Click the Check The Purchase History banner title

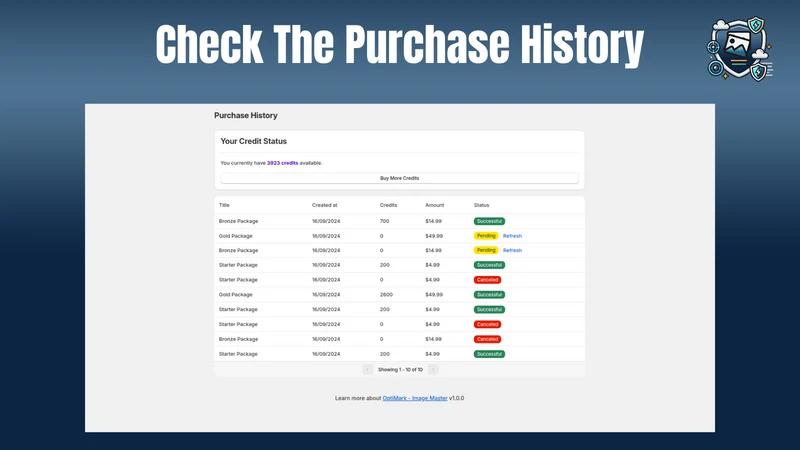tap(400, 45)
